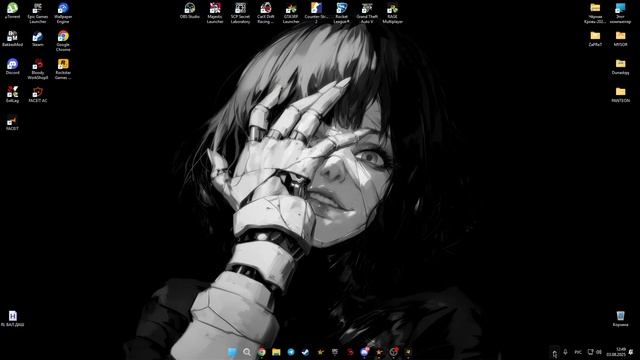Select the Rocket League desktop icon

pyautogui.click(x=342, y=13)
